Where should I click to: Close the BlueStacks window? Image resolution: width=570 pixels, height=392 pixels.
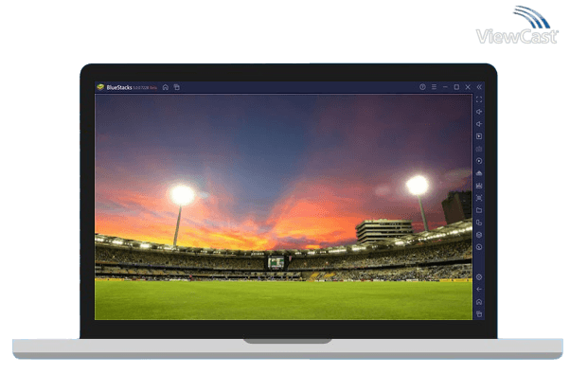point(468,87)
